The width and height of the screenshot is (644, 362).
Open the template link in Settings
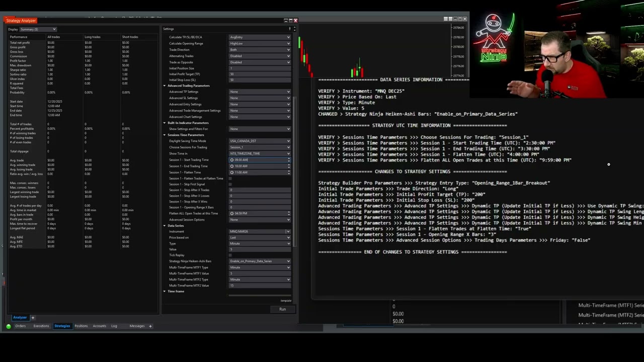[x=286, y=301]
